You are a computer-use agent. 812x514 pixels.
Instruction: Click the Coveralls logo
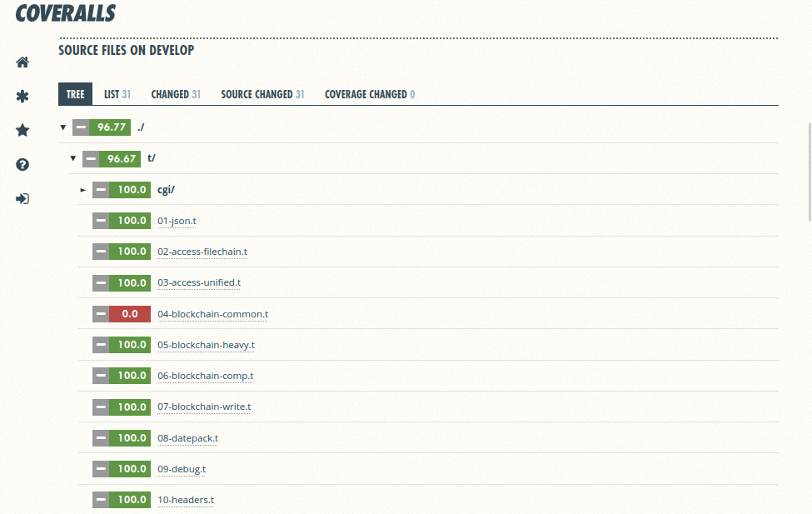(x=66, y=13)
